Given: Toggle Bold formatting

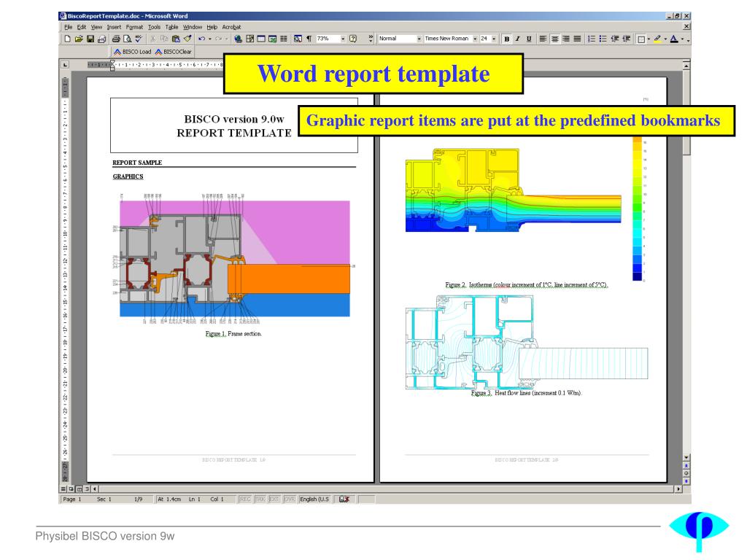Looking at the screenshot, I should 506,39.
